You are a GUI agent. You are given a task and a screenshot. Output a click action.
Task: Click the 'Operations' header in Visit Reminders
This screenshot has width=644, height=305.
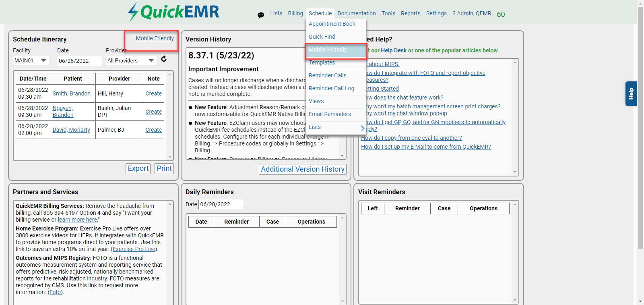(483, 208)
